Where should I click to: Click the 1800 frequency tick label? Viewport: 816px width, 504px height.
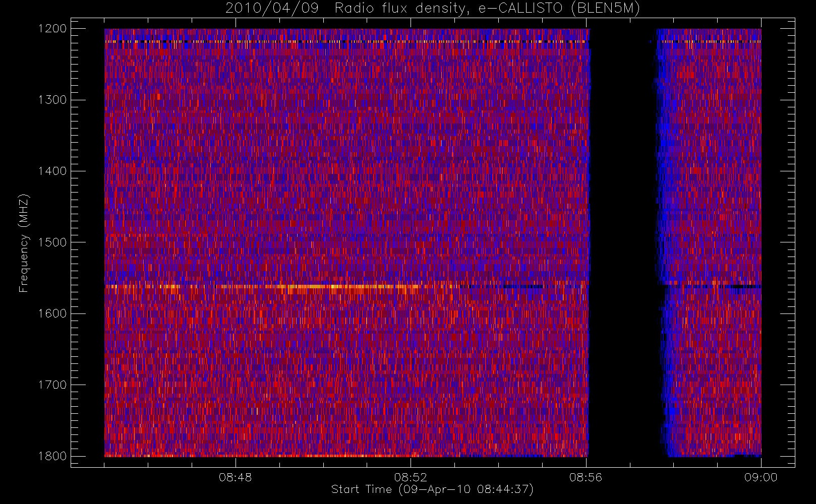[x=52, y=456]
